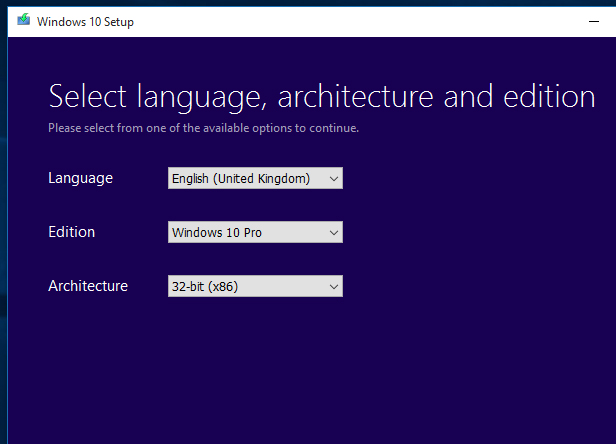Select the 'English (United Kingdom)' value text
The image size is (616, 444).
[241, 178]
